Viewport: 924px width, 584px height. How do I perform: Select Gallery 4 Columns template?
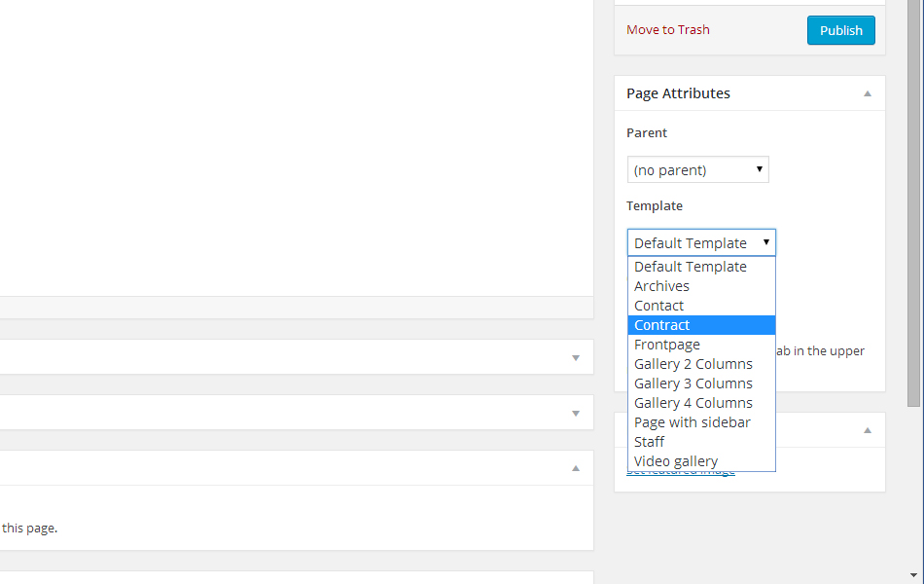click(x=693, y=403)
